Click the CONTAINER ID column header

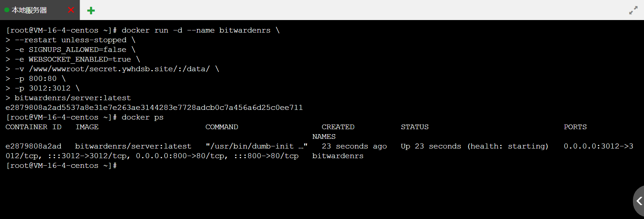[34, 127]
